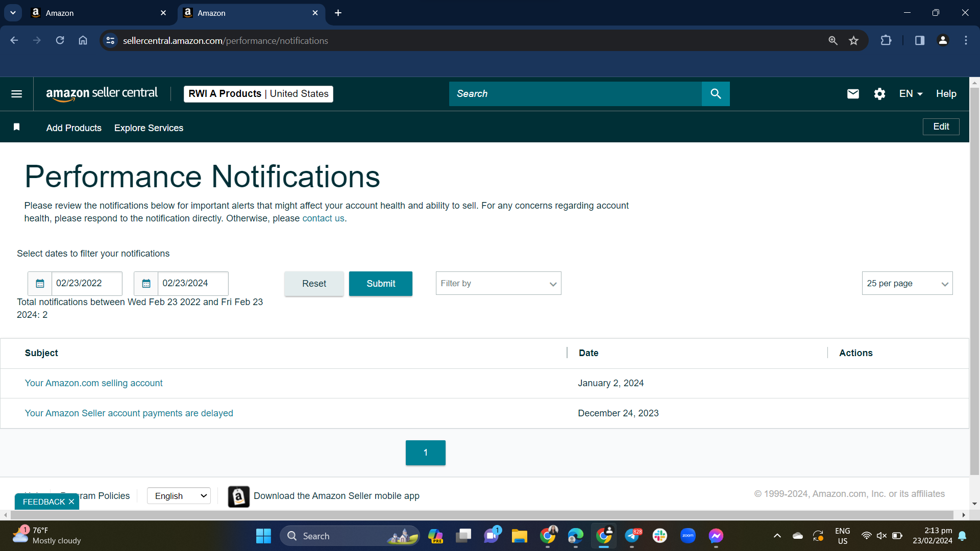Open the browser extensions puzzle icon
The height and width of the screenshot is (551, 980).
click(x=886, y=40)
